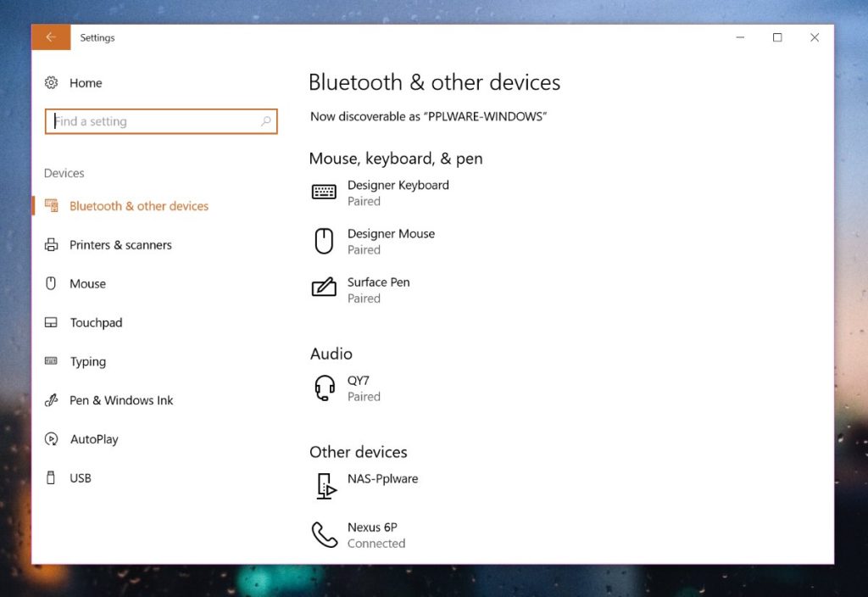Screen dimensions: 868x597
Task: Click the back arrow button
Action: coord(50,37)
